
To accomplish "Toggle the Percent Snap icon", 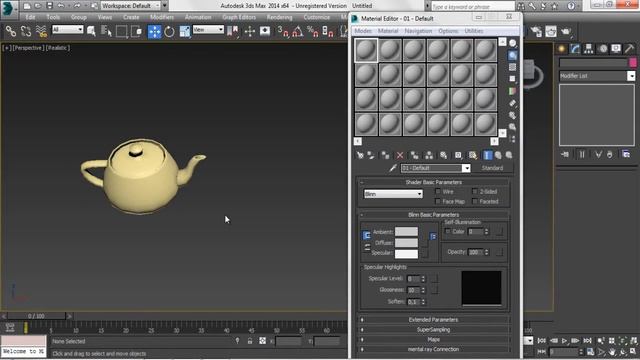I will [x=313, y=31].
